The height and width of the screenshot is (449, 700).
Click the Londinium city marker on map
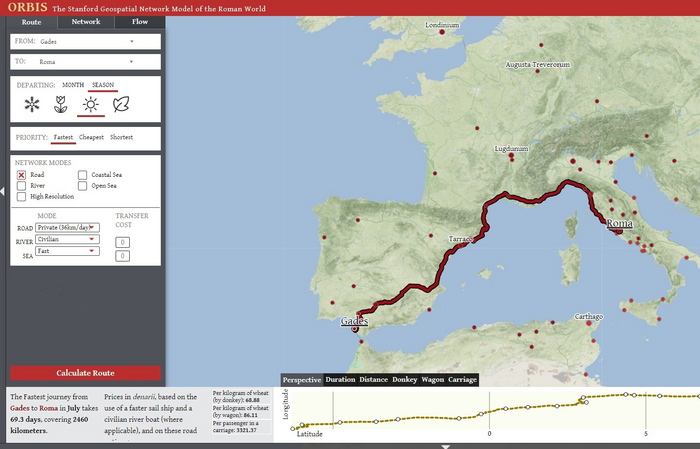pos(442,32)
